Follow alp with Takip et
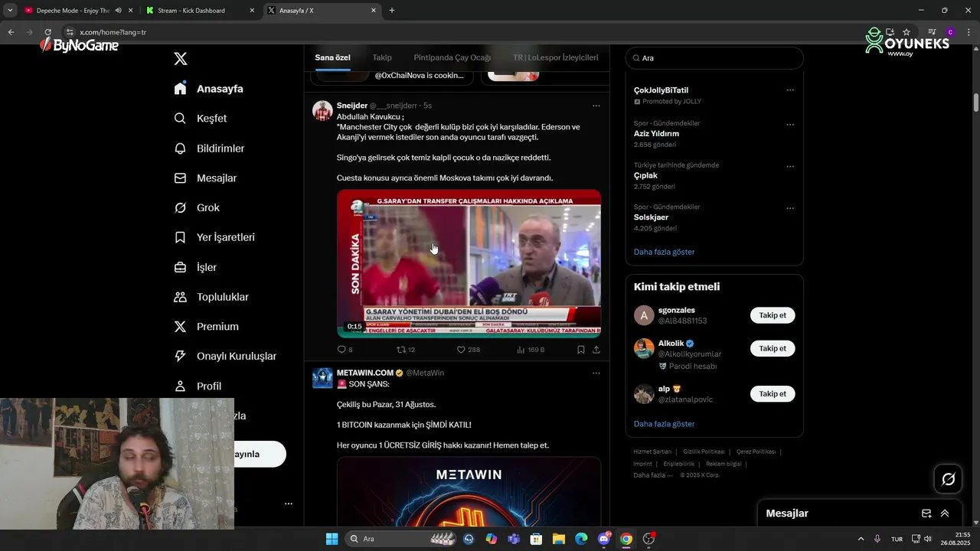This screenshot has width=980, height=551. [773, 393]
